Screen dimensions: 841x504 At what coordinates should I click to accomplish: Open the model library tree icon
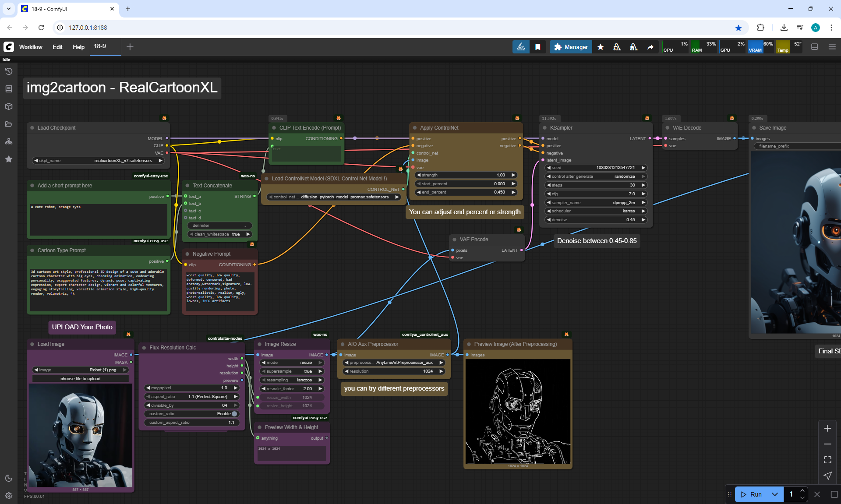[x=8, y=141]
